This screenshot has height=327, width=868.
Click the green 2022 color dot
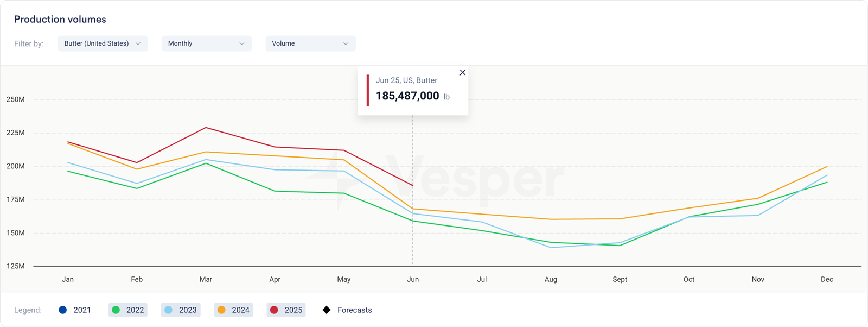coord(116,310)
